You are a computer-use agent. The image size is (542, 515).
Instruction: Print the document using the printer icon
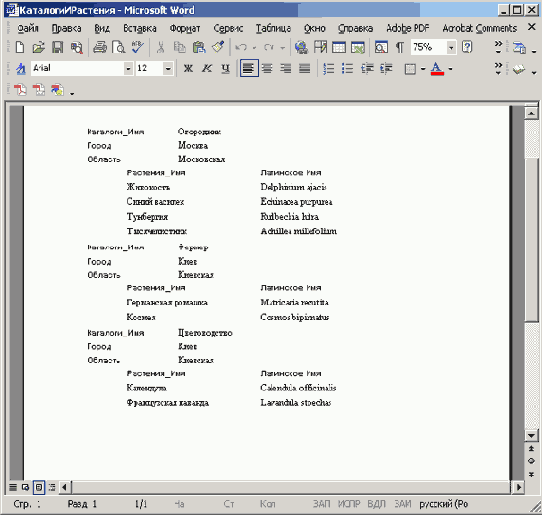[100, 47]
